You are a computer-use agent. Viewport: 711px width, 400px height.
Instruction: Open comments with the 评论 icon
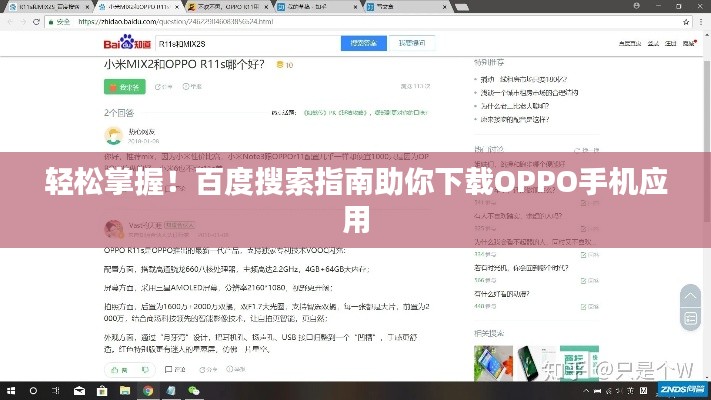pyautogui.click(x=175, y=370)
